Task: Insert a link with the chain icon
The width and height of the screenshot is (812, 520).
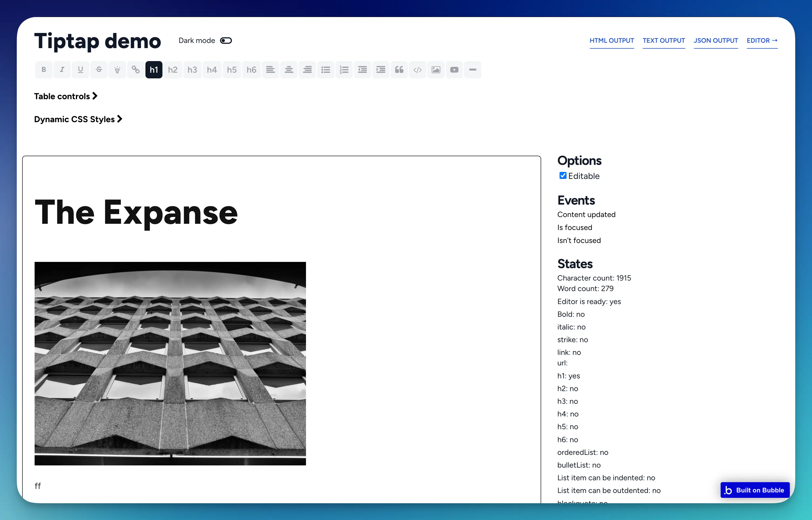Action: (x=136, y=69)
